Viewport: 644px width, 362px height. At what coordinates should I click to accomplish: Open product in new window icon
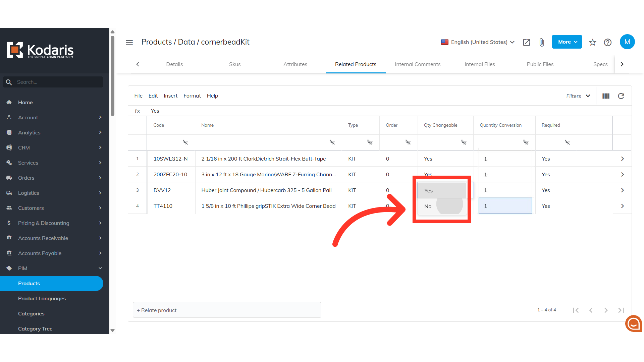point(526,42)
